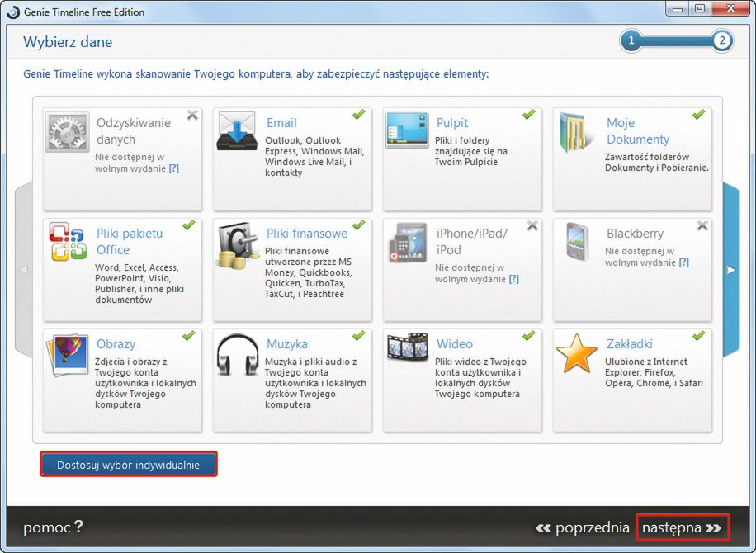756x553 pixels.
Task: Click the Zakładki tile title
Action: coord(629,344)
